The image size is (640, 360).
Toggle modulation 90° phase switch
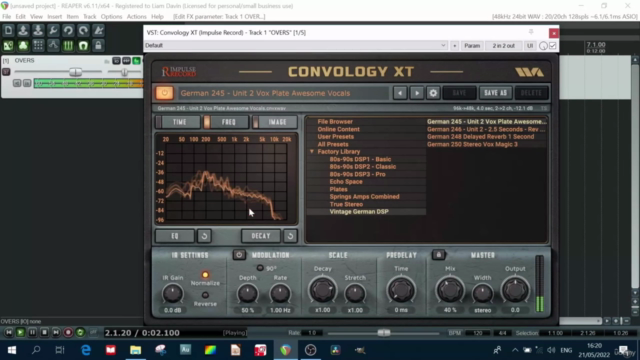click(x=260, y=268)
